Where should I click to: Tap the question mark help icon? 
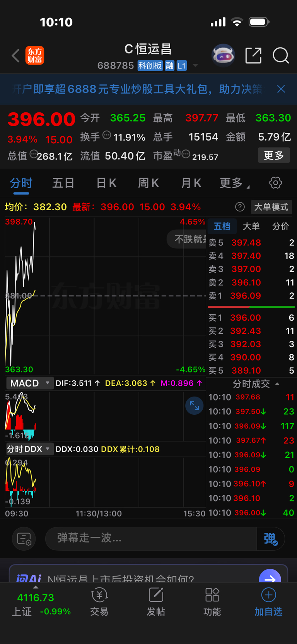click(240, 207)
